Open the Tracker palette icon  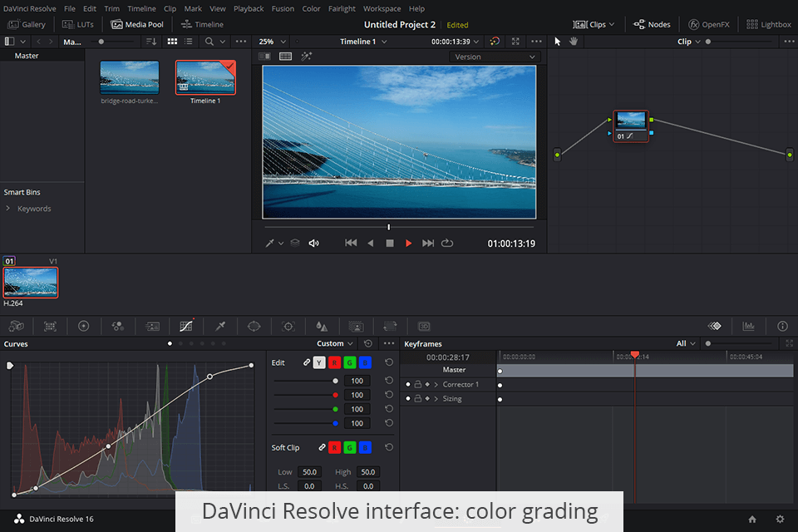coord(288,327)
